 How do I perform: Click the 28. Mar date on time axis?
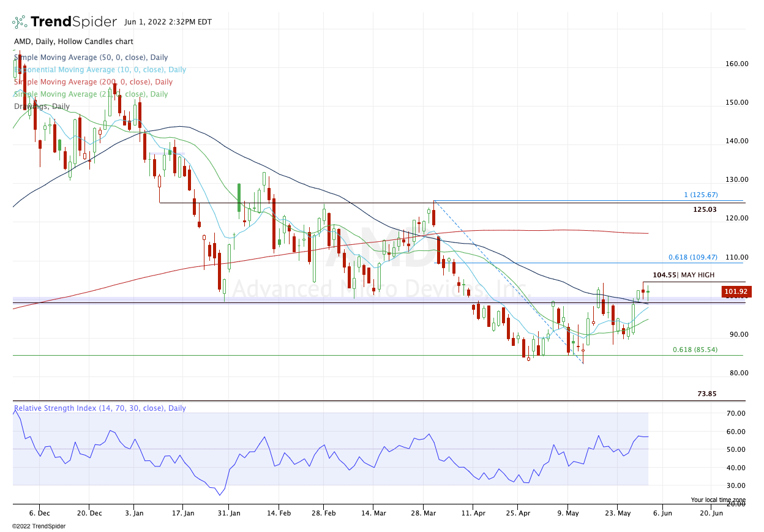point(424,512)
